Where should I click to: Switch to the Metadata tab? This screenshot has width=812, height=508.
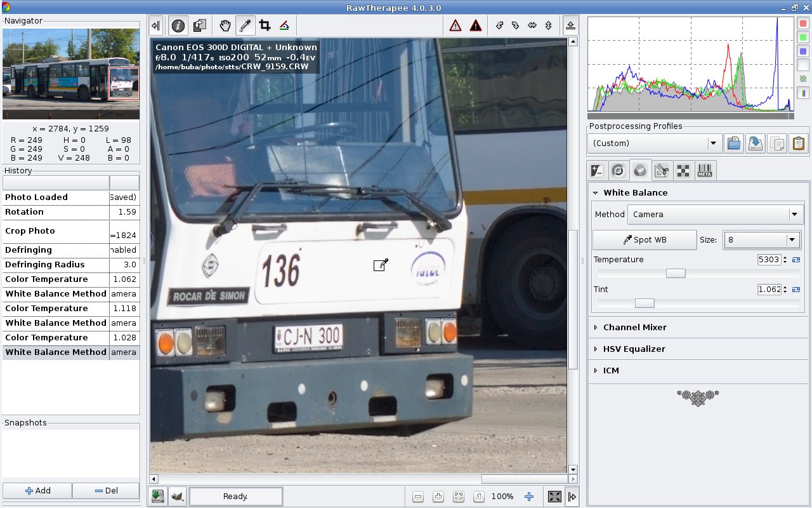pyautogui.click(x=705, y=170)
